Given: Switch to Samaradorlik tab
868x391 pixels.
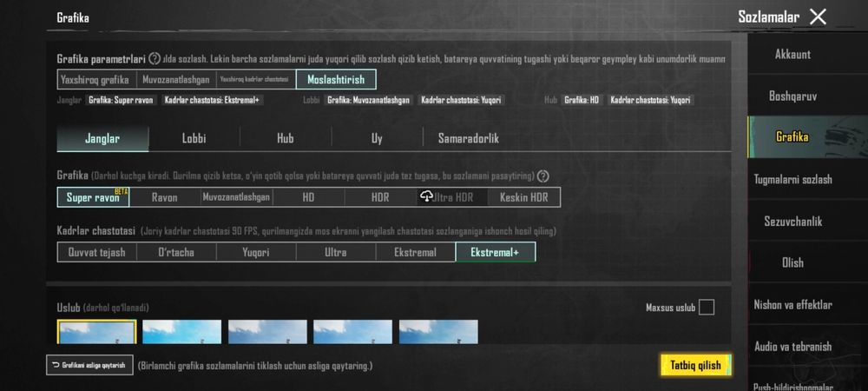Looking at the screenshot, I should pyautogui.click(x=469, y=138).
